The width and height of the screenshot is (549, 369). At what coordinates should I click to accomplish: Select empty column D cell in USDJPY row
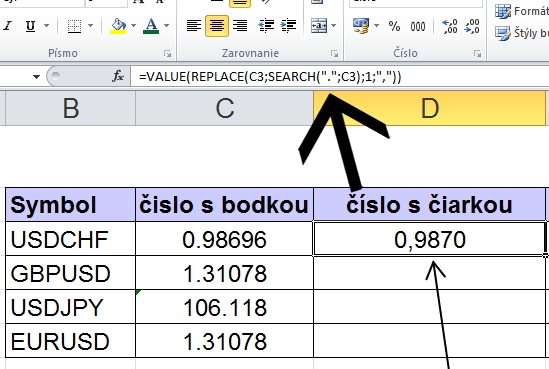point(429,307)
